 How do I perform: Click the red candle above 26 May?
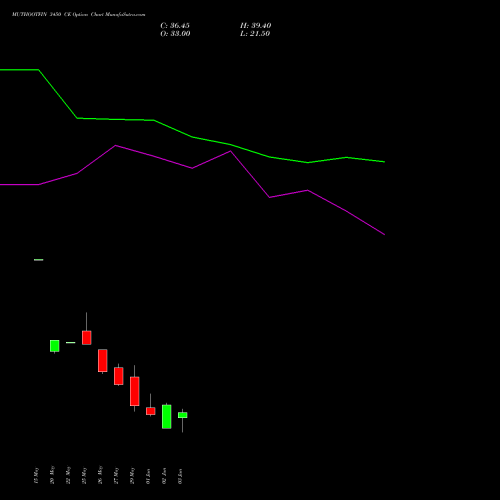(103, 360)
